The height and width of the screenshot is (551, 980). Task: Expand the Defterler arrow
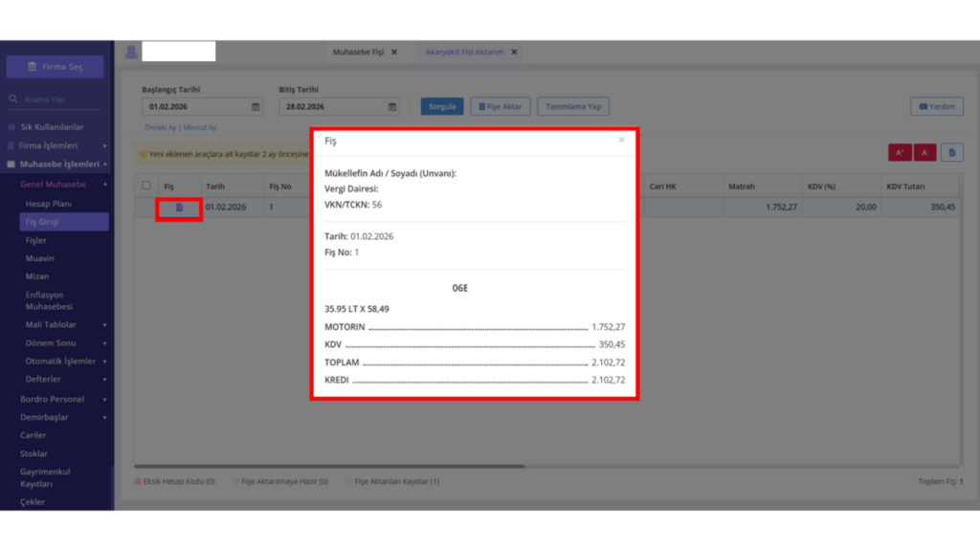(x=104, y=379)
